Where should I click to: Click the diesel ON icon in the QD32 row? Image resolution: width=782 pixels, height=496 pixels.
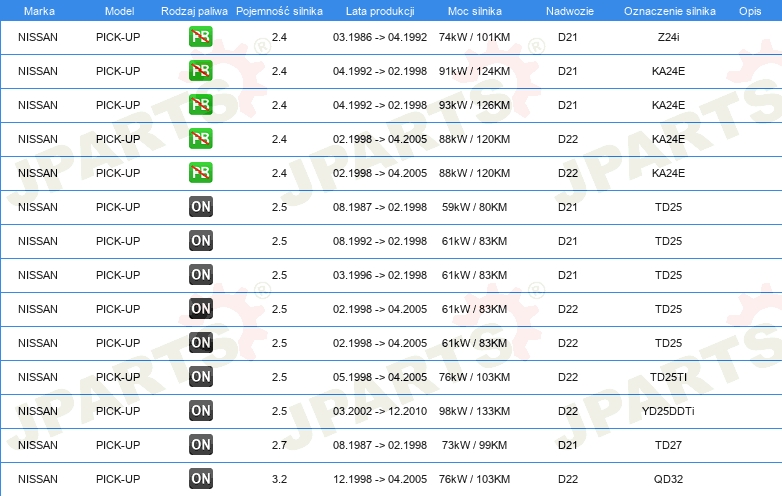[200, 479]
